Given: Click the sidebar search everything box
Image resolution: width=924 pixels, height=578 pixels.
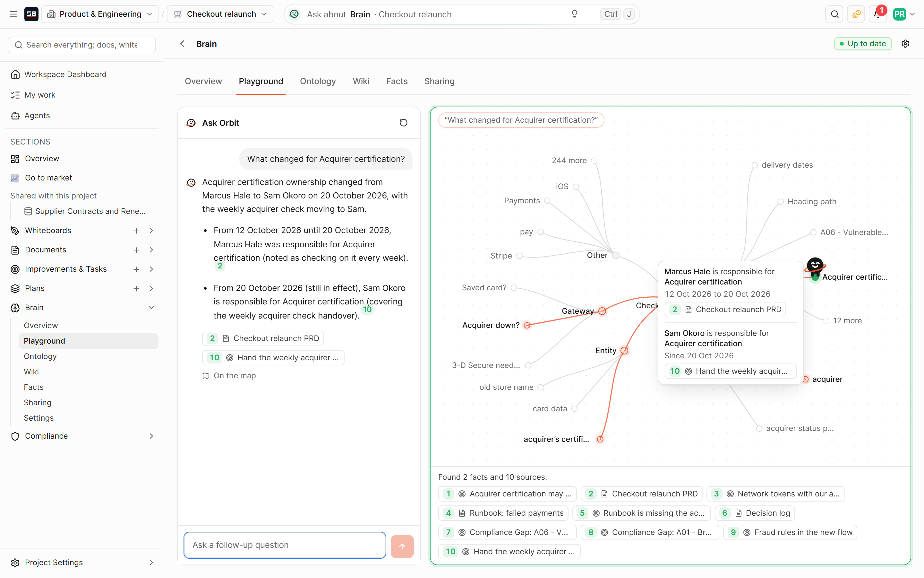Looking at the screenshot, I should (82, 45).
